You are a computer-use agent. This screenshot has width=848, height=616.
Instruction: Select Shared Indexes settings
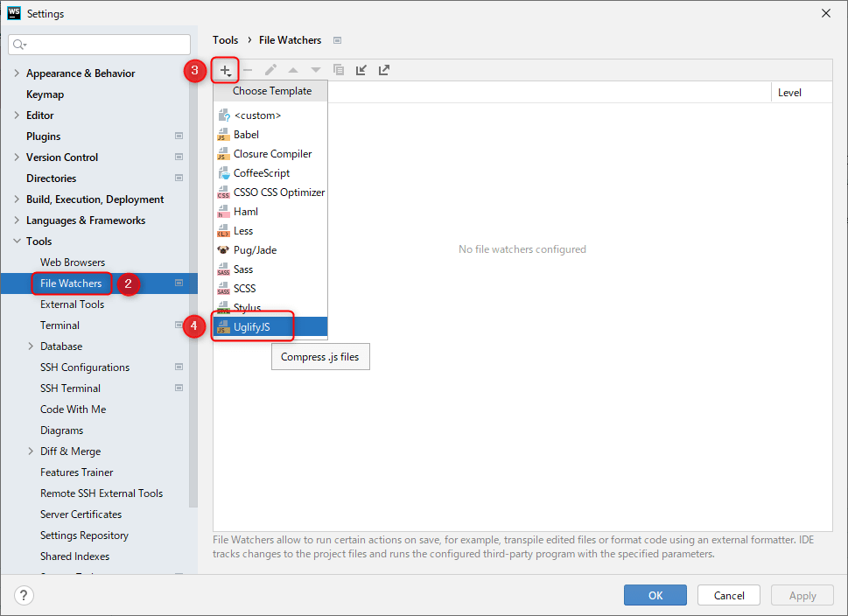(74, 556)
